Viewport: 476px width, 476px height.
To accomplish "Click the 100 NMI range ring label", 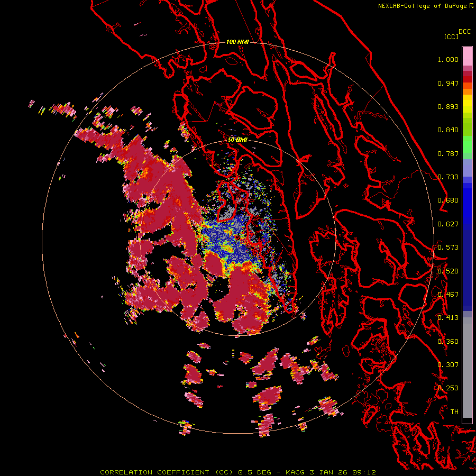I will 237,42.
